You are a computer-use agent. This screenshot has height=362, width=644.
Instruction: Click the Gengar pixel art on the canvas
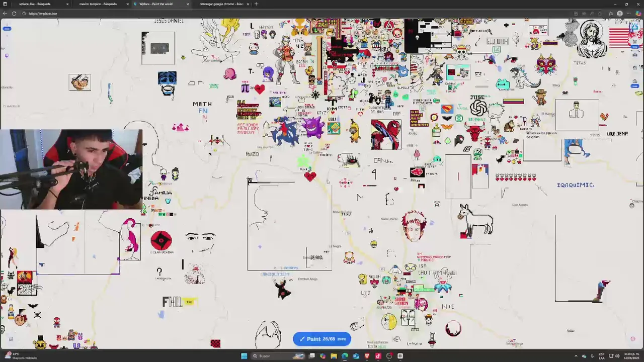pos(314,128)
